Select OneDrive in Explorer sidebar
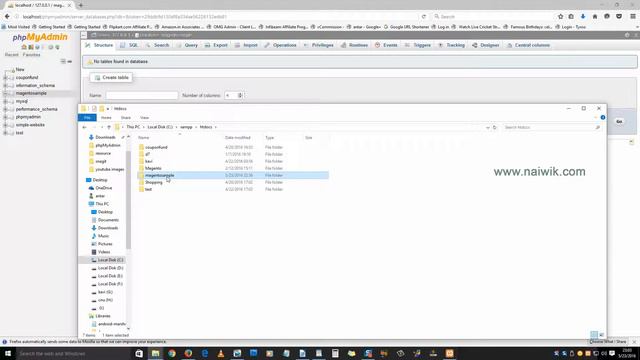Screen dimensions: 640x360 pos(104,188)
